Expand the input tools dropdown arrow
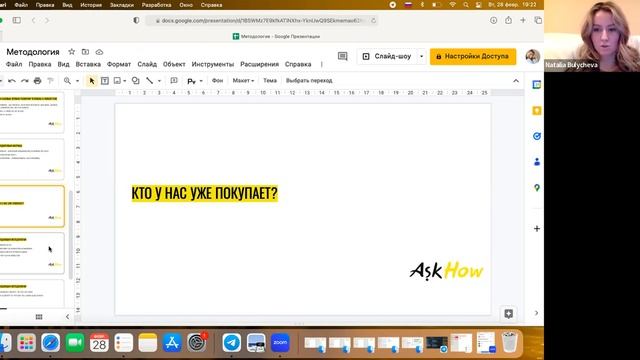This screenshot has height=360, width=640. click(201, 81)
